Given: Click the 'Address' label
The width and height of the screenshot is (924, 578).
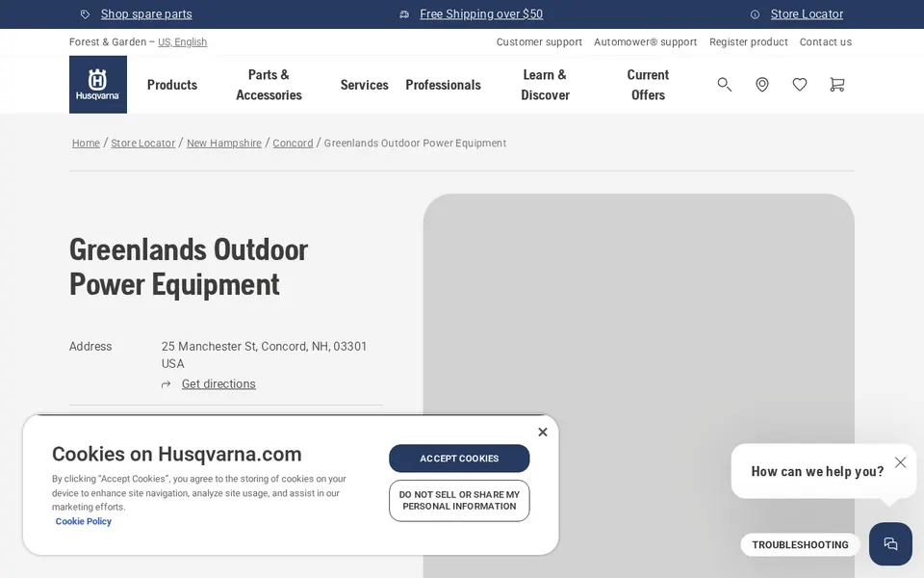Looking at the screenshot, I should point(90,346).
